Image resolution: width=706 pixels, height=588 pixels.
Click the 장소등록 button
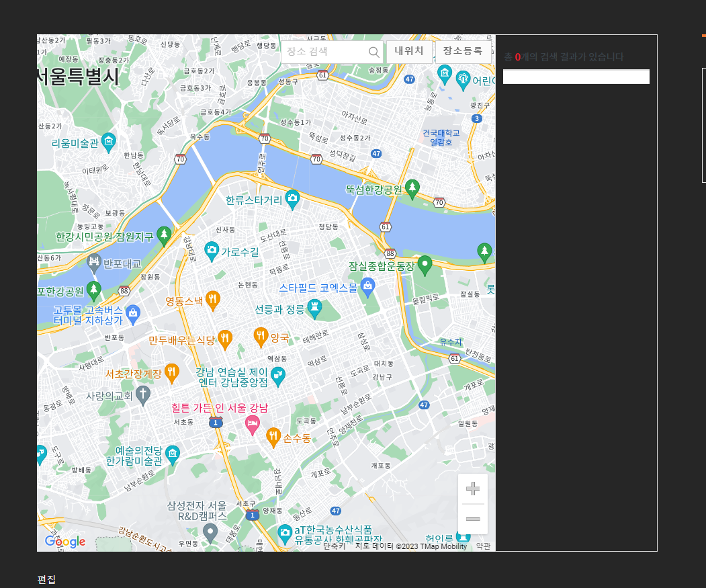[463, 51]
